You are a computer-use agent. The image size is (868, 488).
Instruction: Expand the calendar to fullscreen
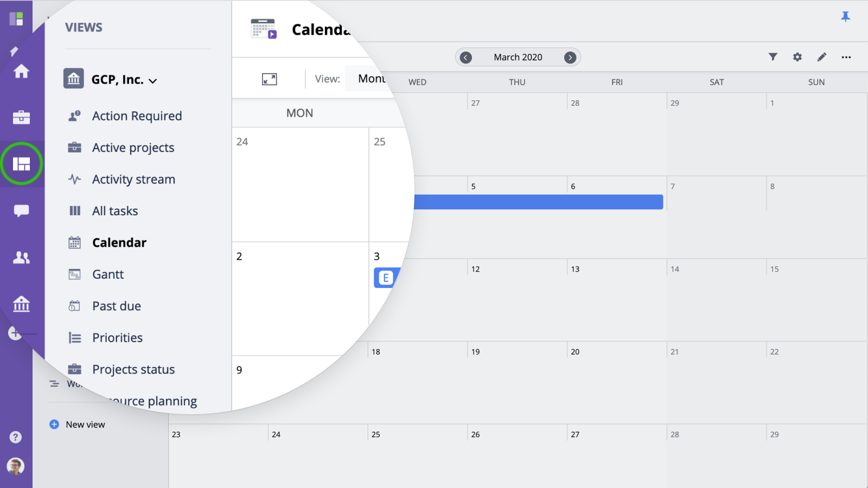click(270, 79)
